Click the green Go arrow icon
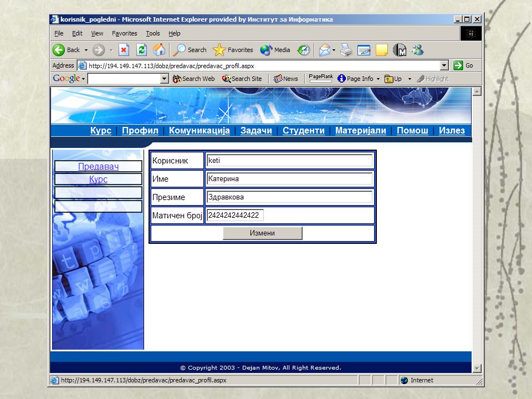This screenshot has height=399, width=532. point(458,65)
